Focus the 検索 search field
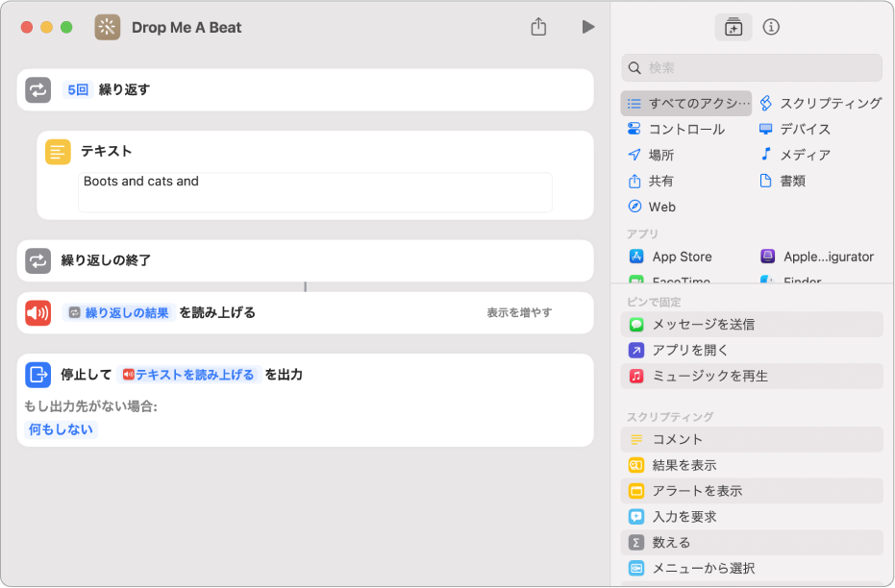The image size is (895, 588). 752,68
